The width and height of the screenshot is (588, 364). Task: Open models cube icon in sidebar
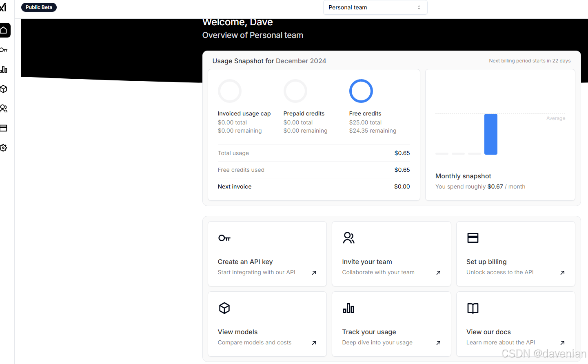click(x=4, y=89)
